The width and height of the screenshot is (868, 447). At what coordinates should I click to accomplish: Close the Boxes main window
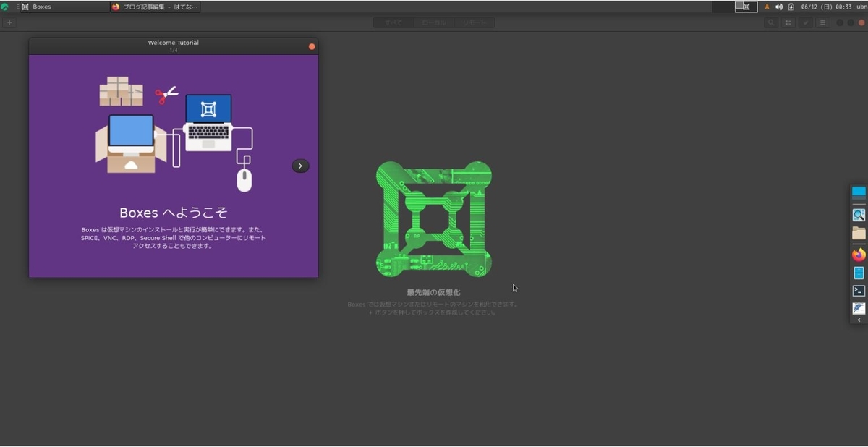tap(861, 22)
